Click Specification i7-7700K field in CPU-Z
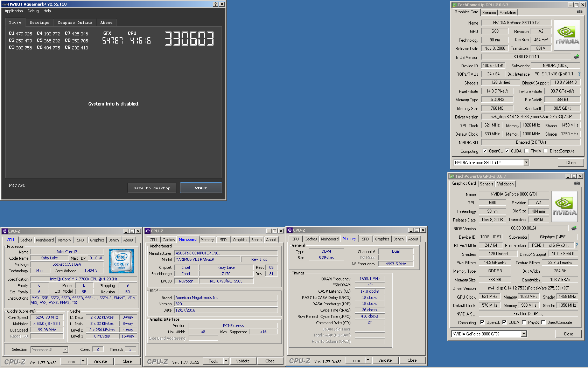The height and width of the screenshot is (368, 588). [x=84, y=279]
